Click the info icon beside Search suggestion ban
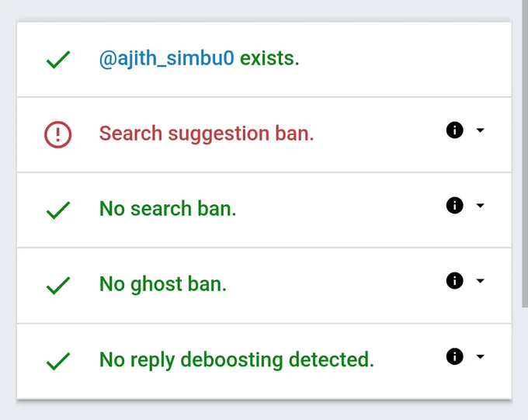528x420 pixels. [454, 130]
